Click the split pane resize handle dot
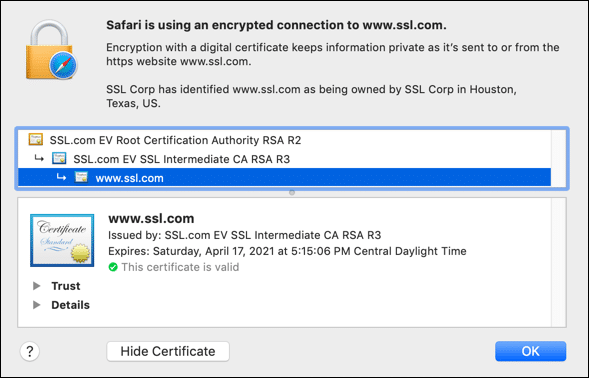The height and width of the screenshot is (378, 589). click(292, 192)
